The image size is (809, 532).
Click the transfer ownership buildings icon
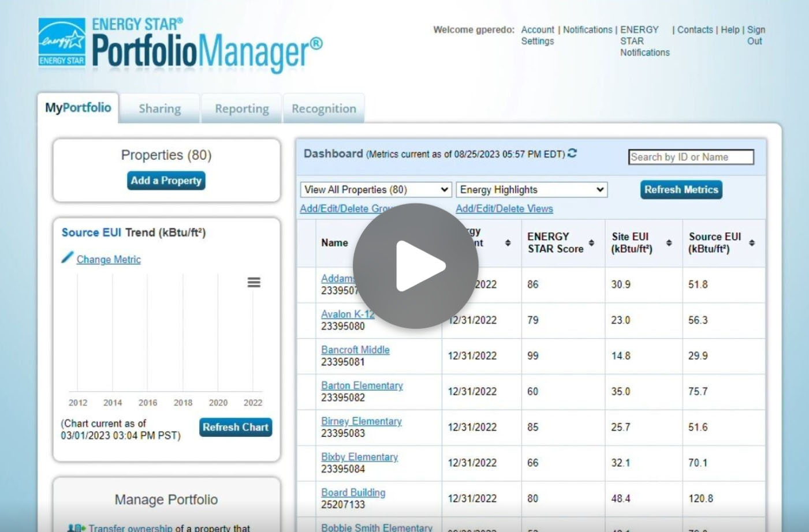[76, 527]
